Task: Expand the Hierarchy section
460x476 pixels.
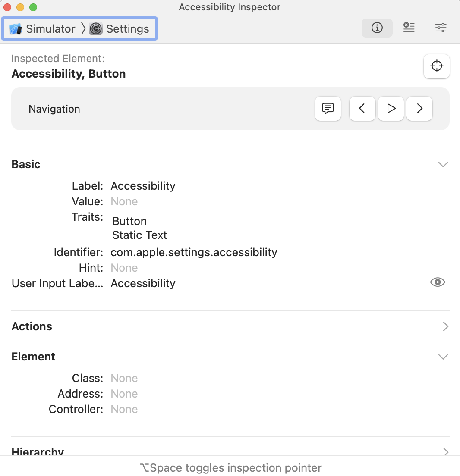Action: click(x=446, y=452)
